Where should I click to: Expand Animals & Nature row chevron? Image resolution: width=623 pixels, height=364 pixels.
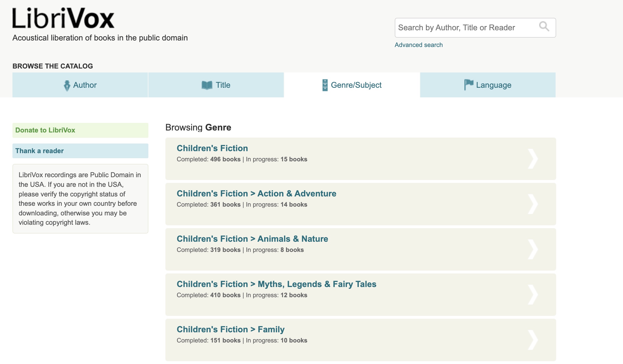pyautogui.click(x=532, y=249)
